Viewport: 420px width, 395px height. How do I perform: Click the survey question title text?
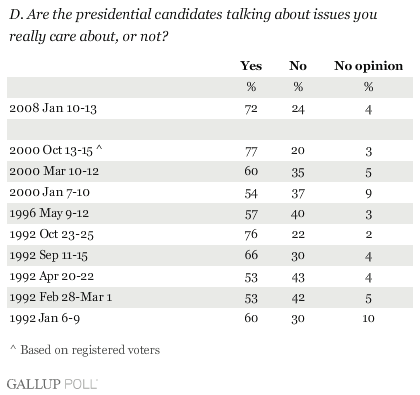(193, 25)
